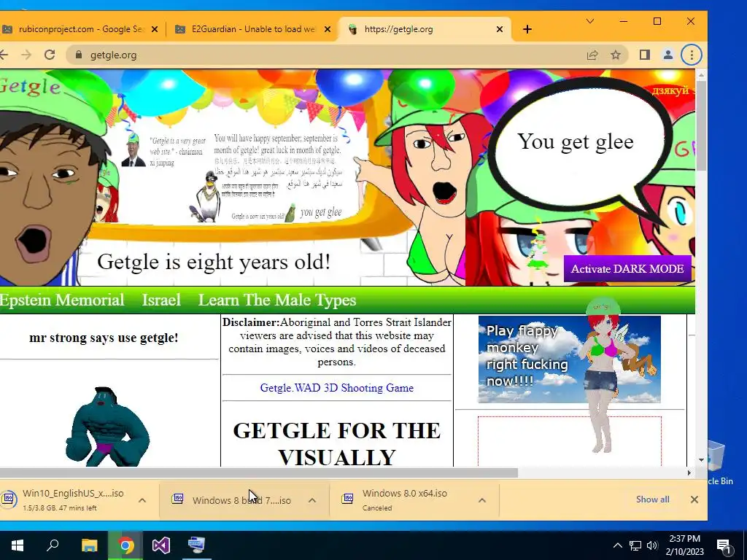Open Visual Studio from taskbar

[161, 545]
